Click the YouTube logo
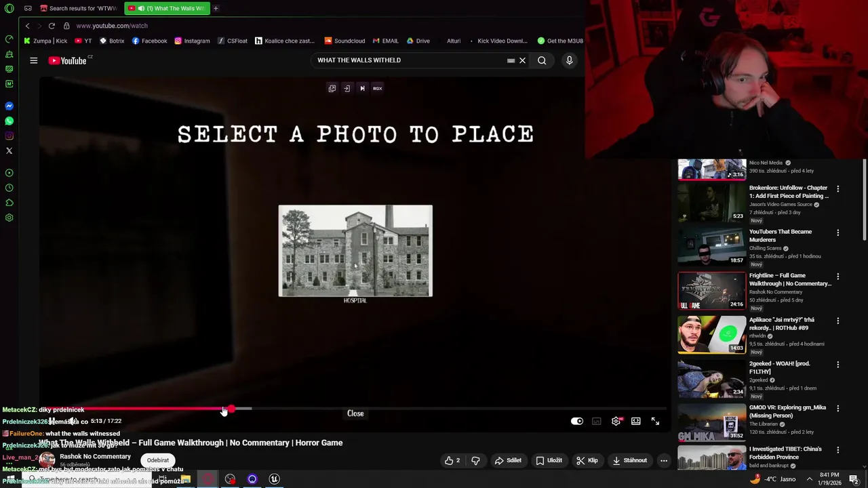Screen dimensions: 868x488 (68, 60)
